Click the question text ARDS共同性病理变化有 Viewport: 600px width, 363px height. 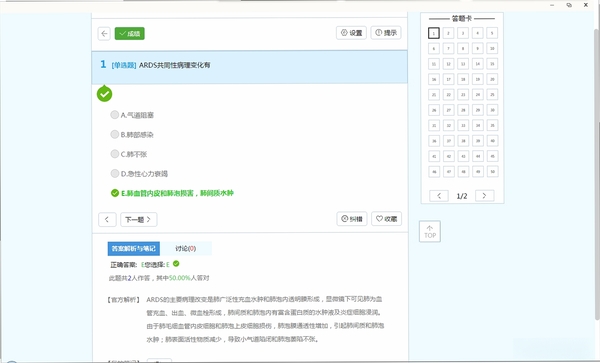[x=174, y=65]
